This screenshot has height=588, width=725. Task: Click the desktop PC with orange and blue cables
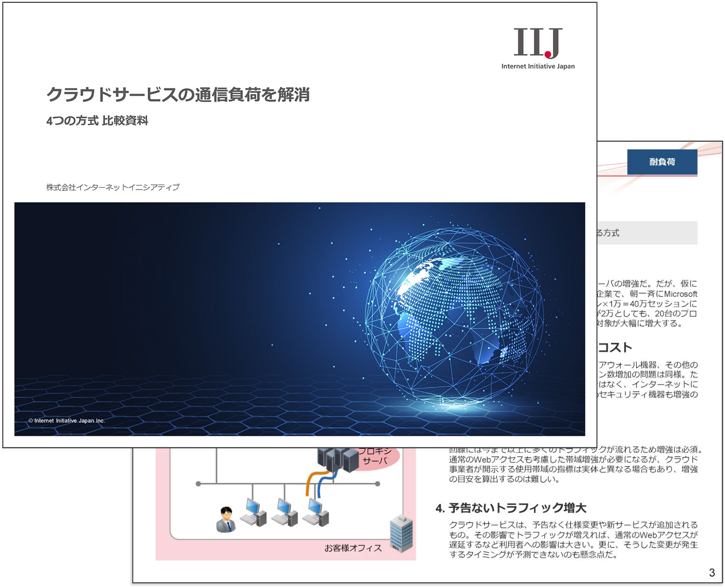(x=316, y=512)
